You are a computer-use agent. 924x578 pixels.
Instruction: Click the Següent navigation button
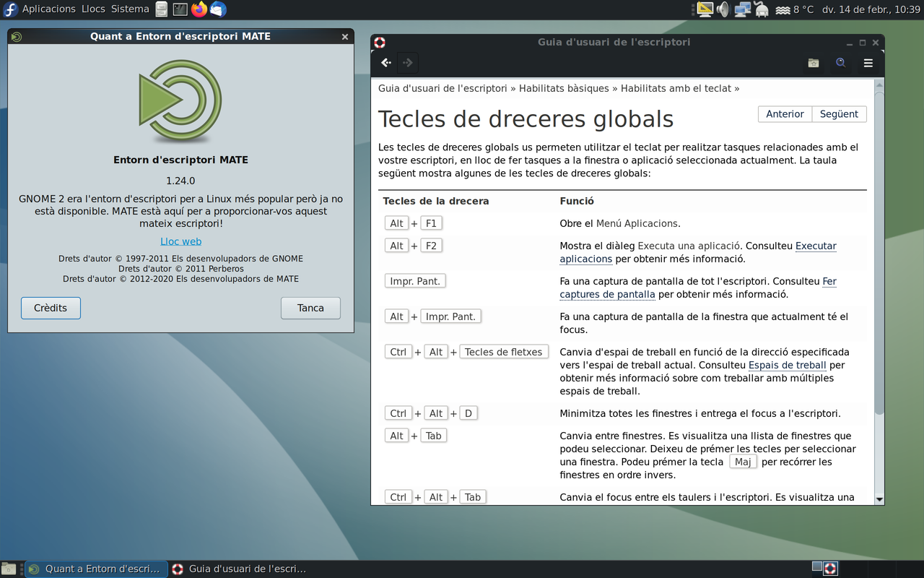coord(839,114)
